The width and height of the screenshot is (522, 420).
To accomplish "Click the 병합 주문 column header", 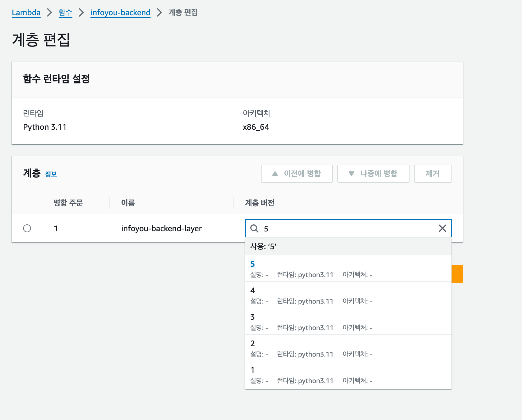I will click(68, 203).
